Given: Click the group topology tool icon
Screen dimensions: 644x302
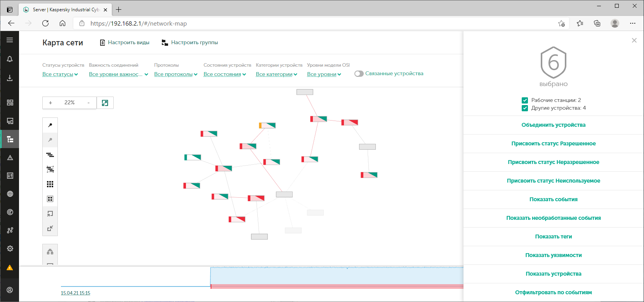Looking at the screenshot, I should [x=50, y=252].
